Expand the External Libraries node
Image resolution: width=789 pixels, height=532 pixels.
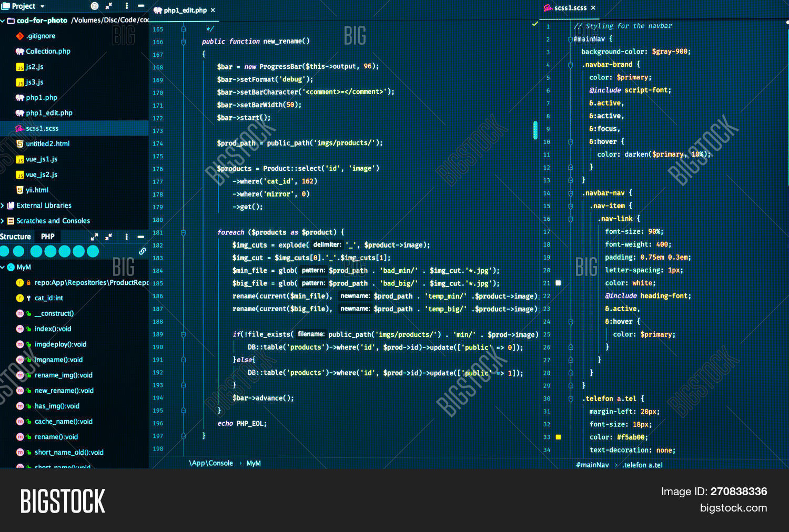(x=3, y=206)
